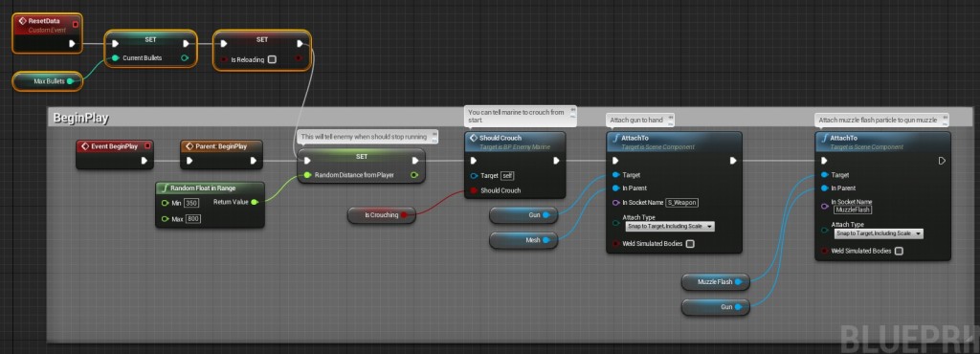This screenshot has width=980, height=354.
Task: Click Is Crouching variable output pin
Action: point(405,215)
